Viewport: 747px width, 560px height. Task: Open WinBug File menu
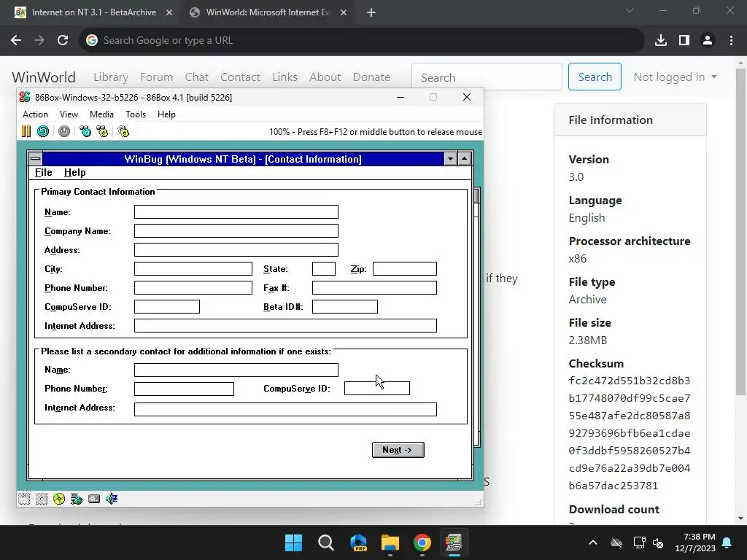[43, 172]
